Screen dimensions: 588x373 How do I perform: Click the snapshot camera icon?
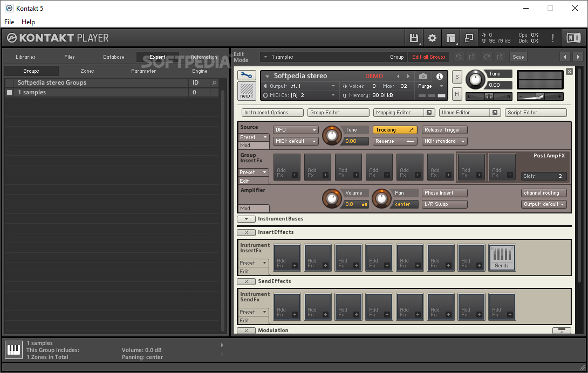pos(423,76)
